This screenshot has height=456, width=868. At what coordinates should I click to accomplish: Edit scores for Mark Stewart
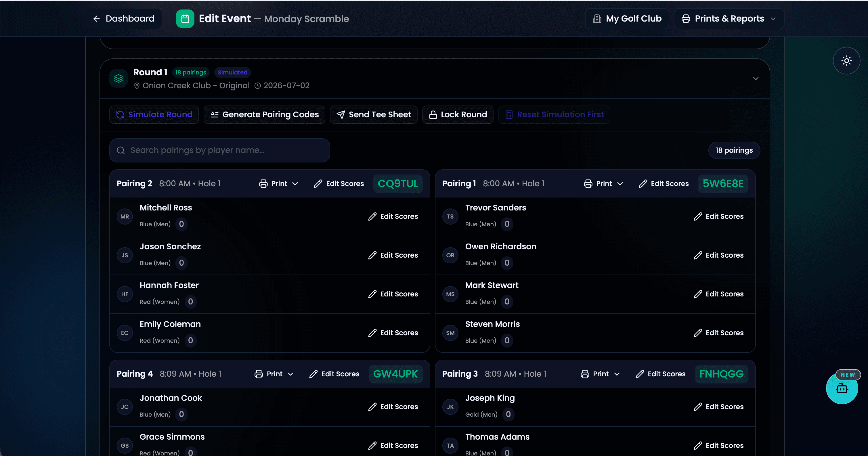718,294
